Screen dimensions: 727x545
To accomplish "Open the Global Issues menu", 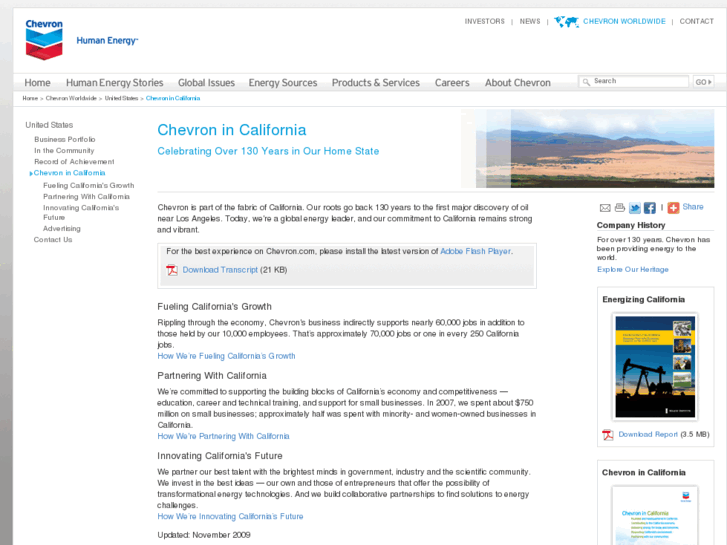I will [x=206, y=83].
